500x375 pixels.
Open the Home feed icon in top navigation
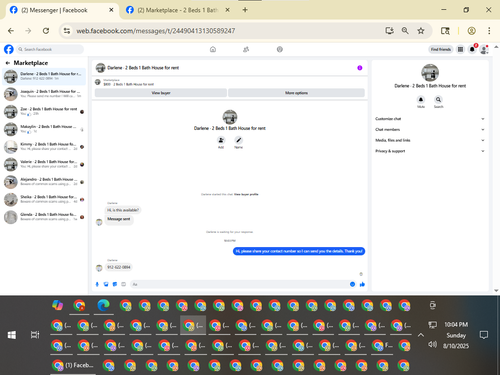(213, 49)
